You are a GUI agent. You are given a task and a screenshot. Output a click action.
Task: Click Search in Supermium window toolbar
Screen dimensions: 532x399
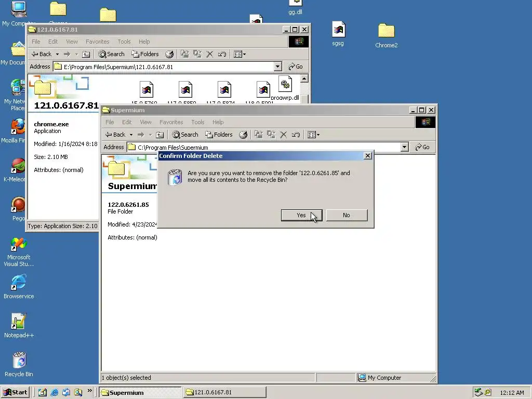coord(185,135)
